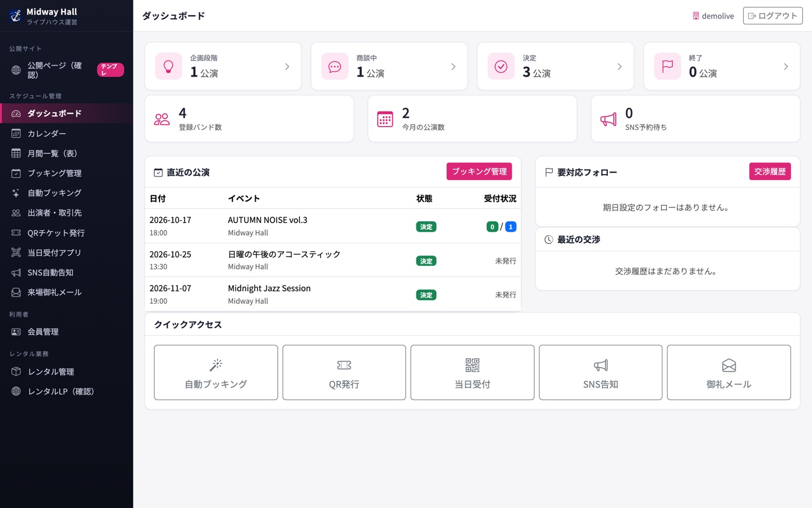
Task: Open レンタルLP（確認） in sidebar
Action: click(x=67, y=391)
